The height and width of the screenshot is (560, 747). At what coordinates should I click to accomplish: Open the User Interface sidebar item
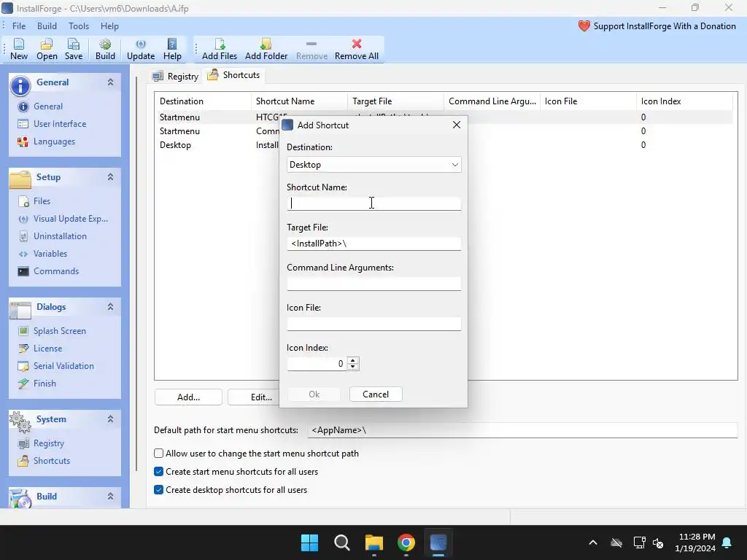(60, 124)
